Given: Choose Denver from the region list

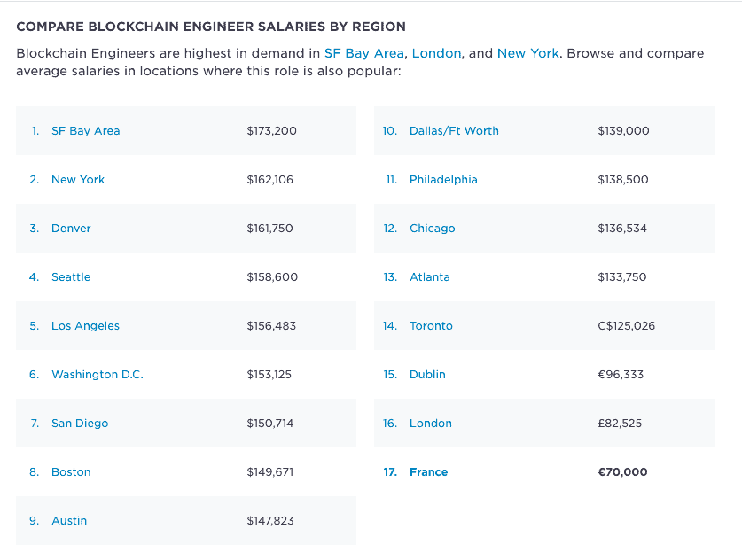Looking at the screenshot, I should coord(71,228).
